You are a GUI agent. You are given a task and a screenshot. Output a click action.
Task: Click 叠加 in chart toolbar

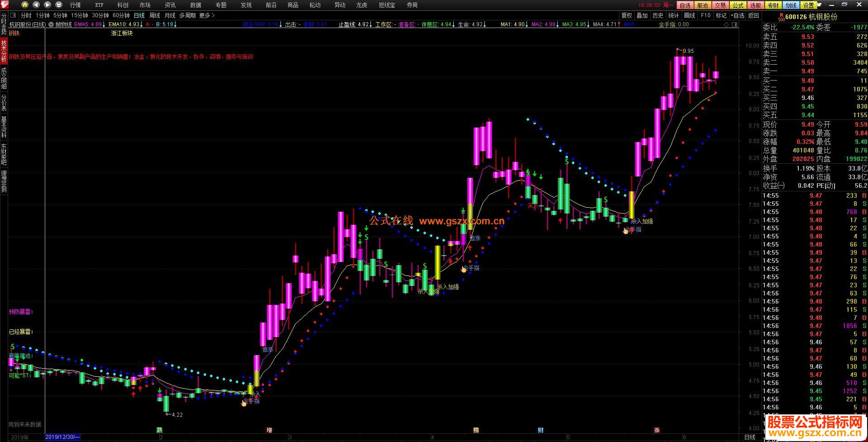[642, 15]
